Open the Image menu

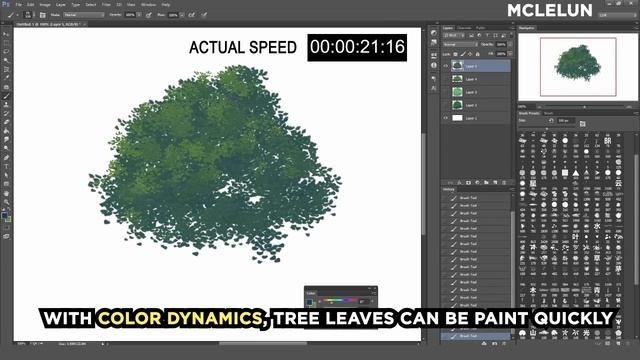[x=45, y=4]
